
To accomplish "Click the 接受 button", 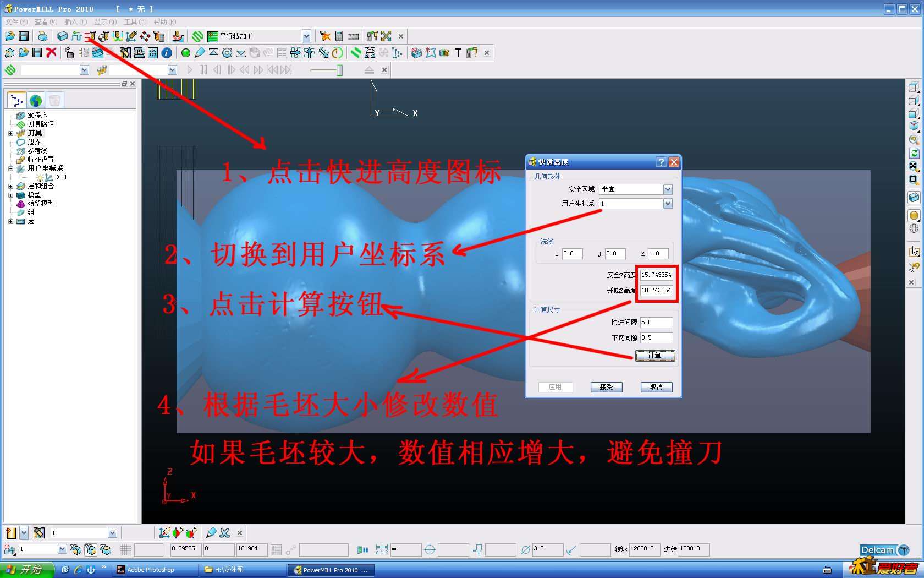I will tap(606, 387).
